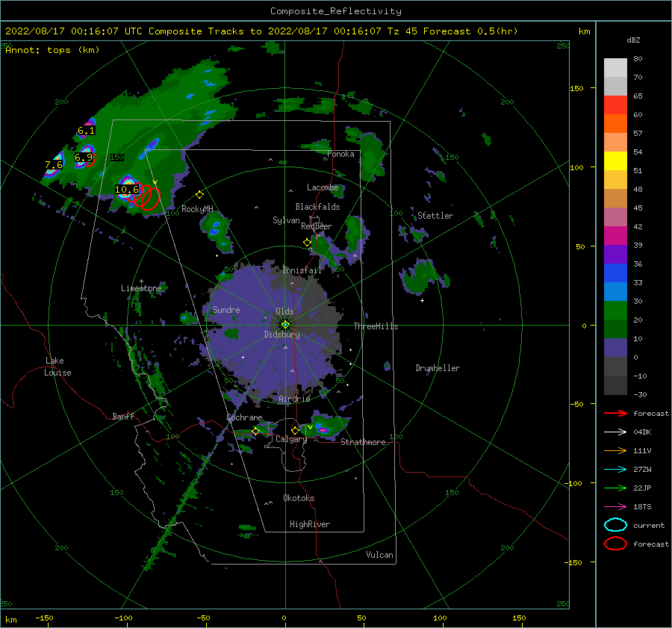
Task: Click the red forecast ellipse legend icon
Action: pos(615,544)
